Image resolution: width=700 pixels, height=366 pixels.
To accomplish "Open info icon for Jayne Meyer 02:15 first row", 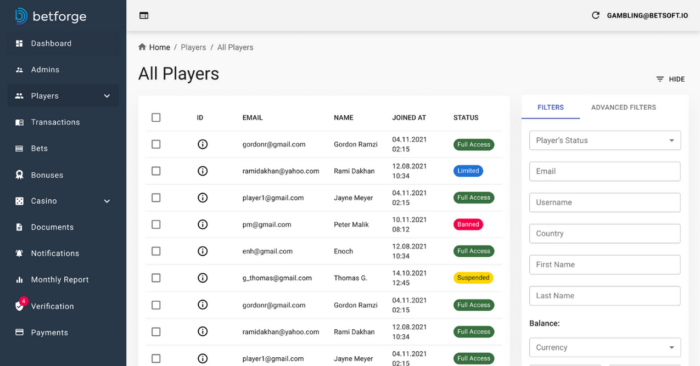I will click(203, 198).
